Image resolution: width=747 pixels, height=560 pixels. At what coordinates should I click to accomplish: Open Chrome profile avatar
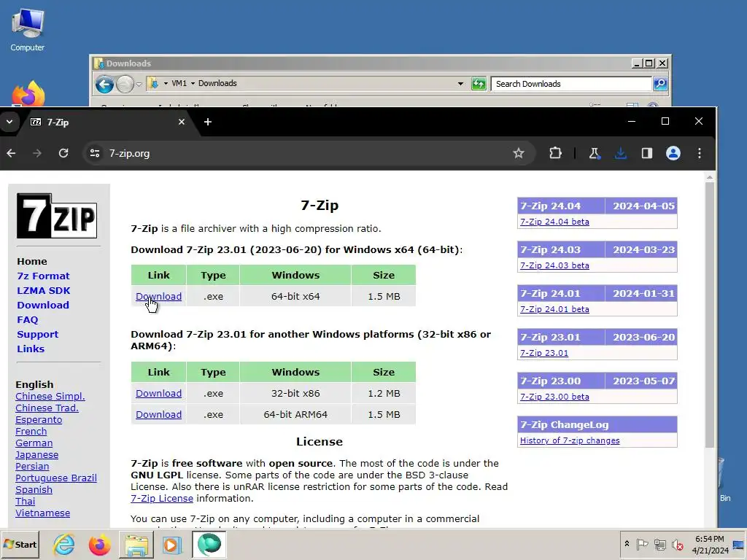coord(673,153)
